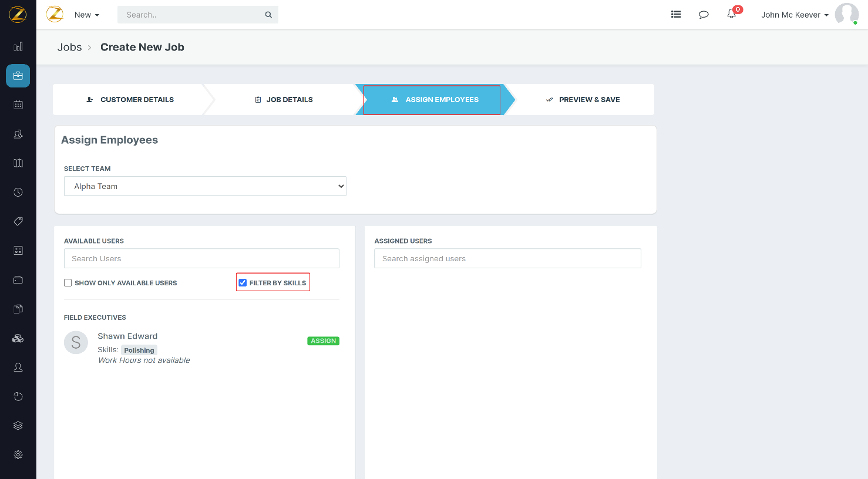
Task: Open the documents copy icon in sidebar
Action: tap(18, 309)
